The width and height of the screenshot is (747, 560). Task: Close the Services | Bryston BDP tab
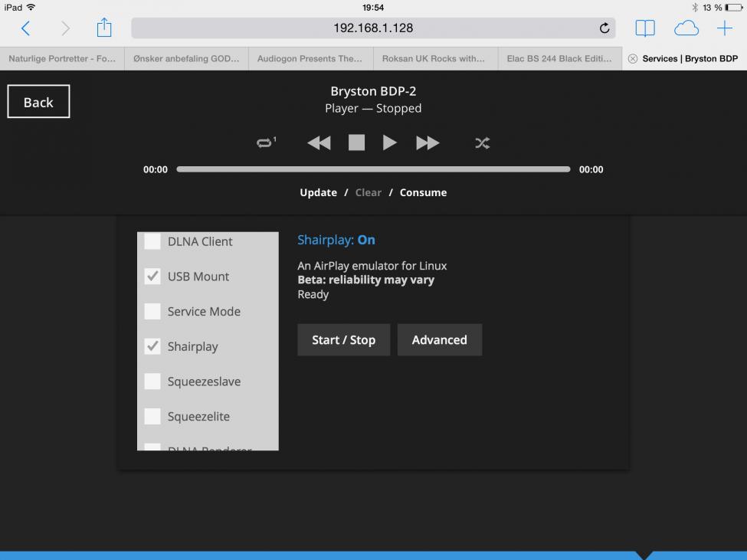(x=633, y=58)
